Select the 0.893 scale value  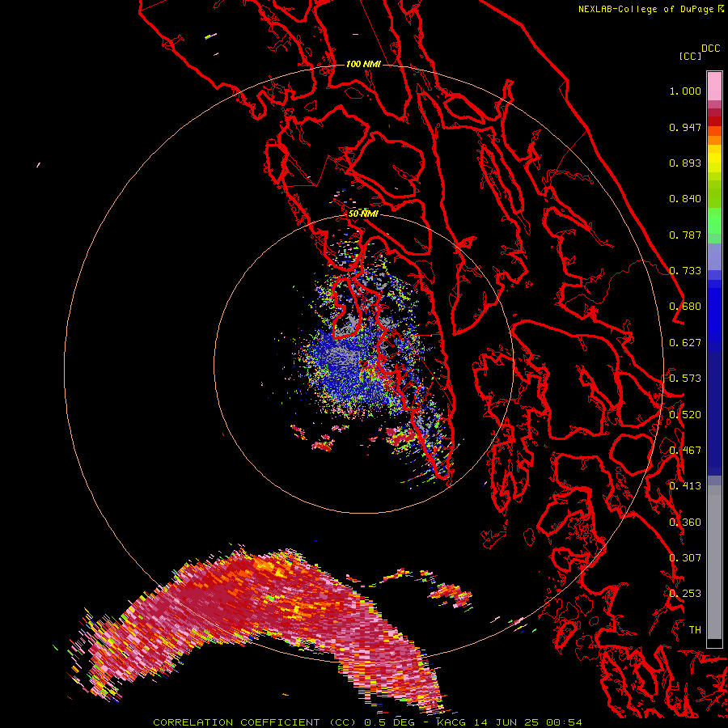pyautogui.click(x=685, y=163)
